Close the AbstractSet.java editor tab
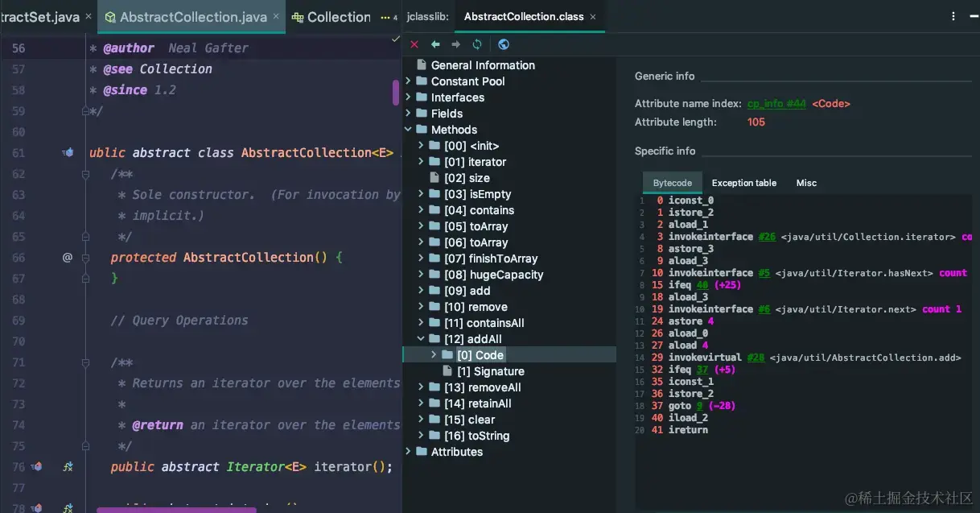 [x=89, y=17]
